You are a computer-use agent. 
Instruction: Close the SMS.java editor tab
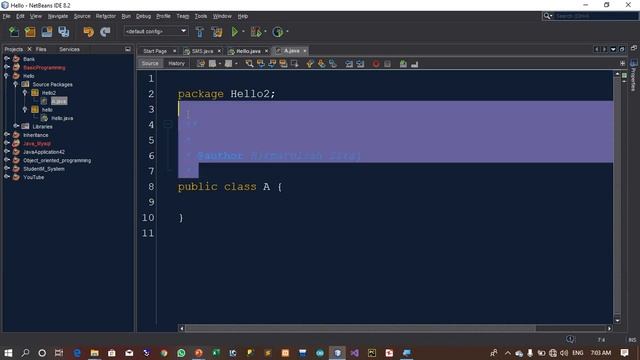pos(219,51)
